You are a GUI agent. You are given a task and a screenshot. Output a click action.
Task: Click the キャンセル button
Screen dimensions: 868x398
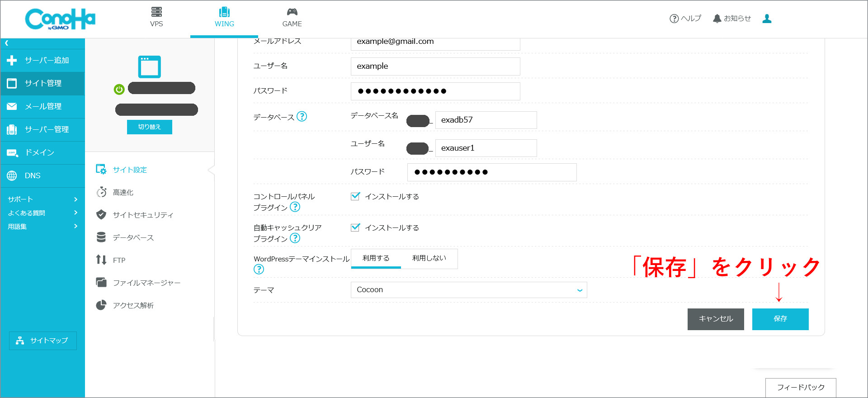pos(715,319)
